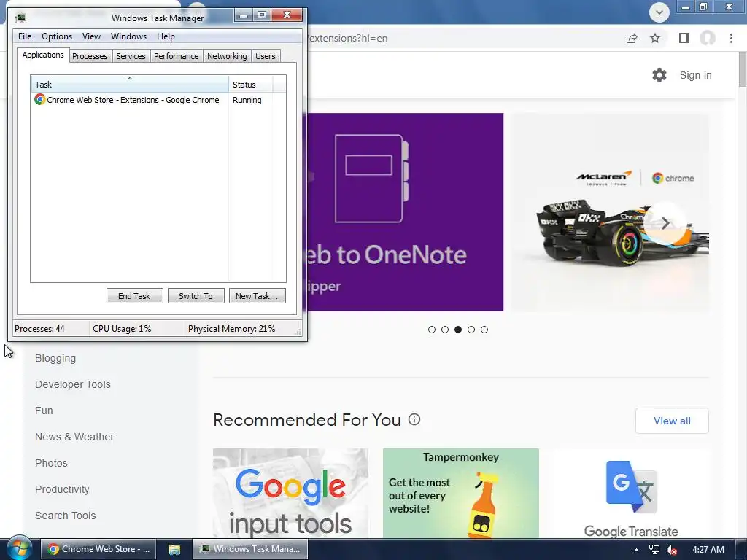Select the filled third carousel dot
The height and width of the screenshot is (560, 747).
[458, 330]
